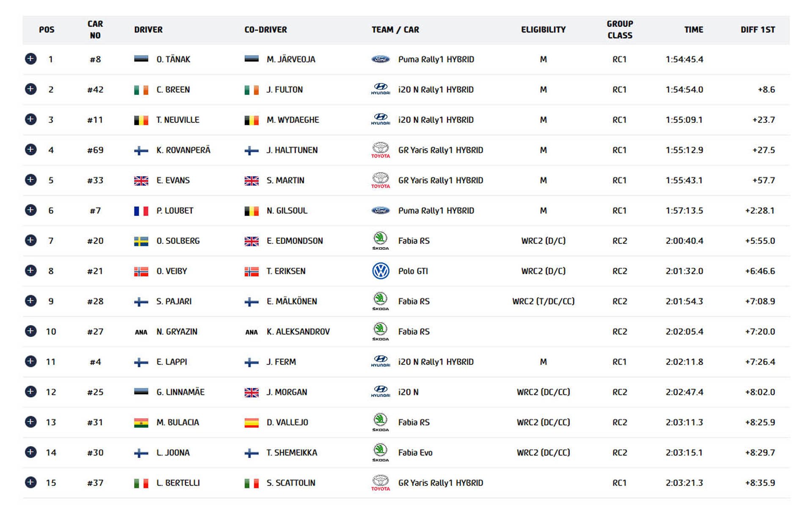The width and height of the screenshot is (812, 505).
Task: Click Volkswagen logo next to Polo GTI
Action: 380,271
